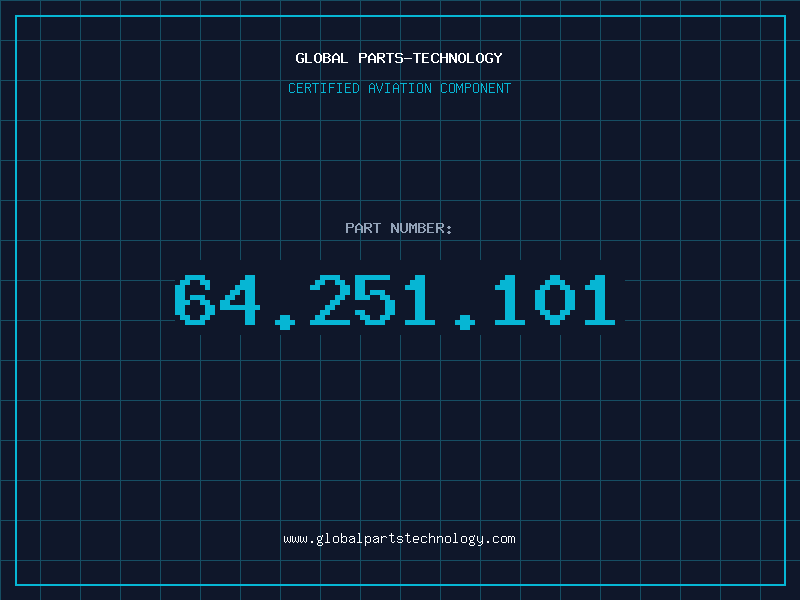Open the www.globalpartstechnology.com link
The image size is (800, 600).
click(x=399, y=539)
